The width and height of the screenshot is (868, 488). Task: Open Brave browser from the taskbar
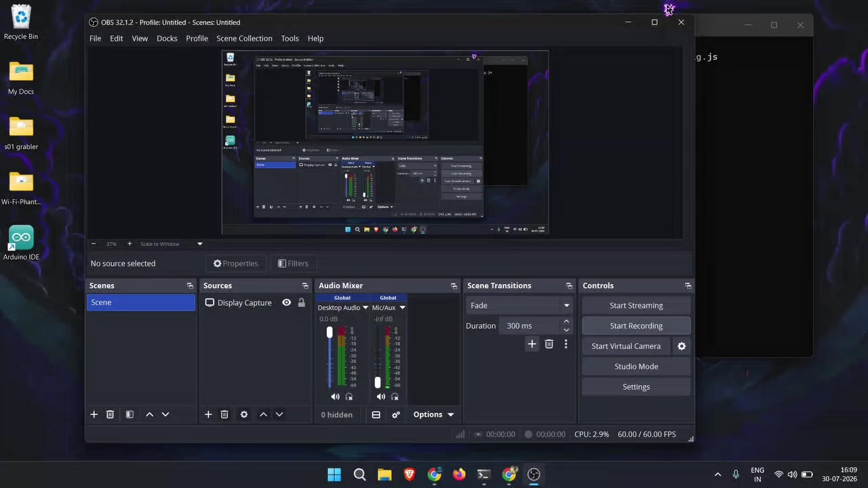[410, 474]
